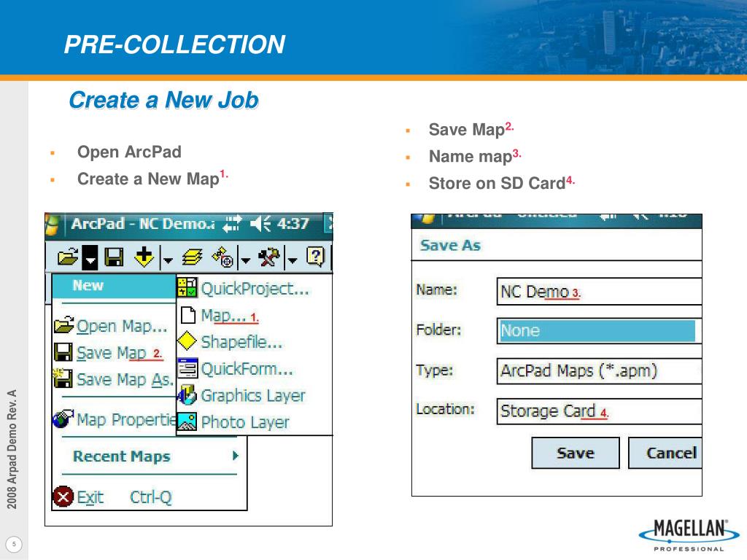The width and height of the screenshot is (747, 560).
Task: Click the QuickForm form icon
Action: pyautogui.click(x=187, y=368)
